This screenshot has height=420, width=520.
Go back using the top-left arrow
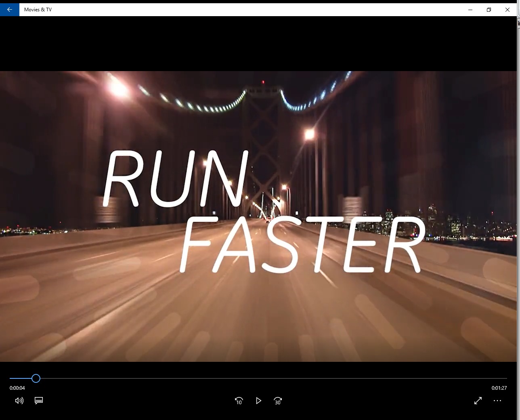point(9,9)
